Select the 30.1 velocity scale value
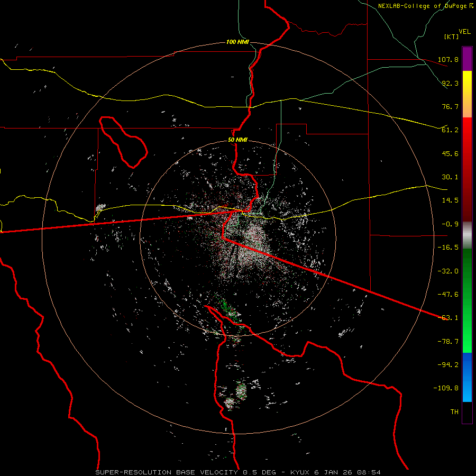 pos(450,177)
